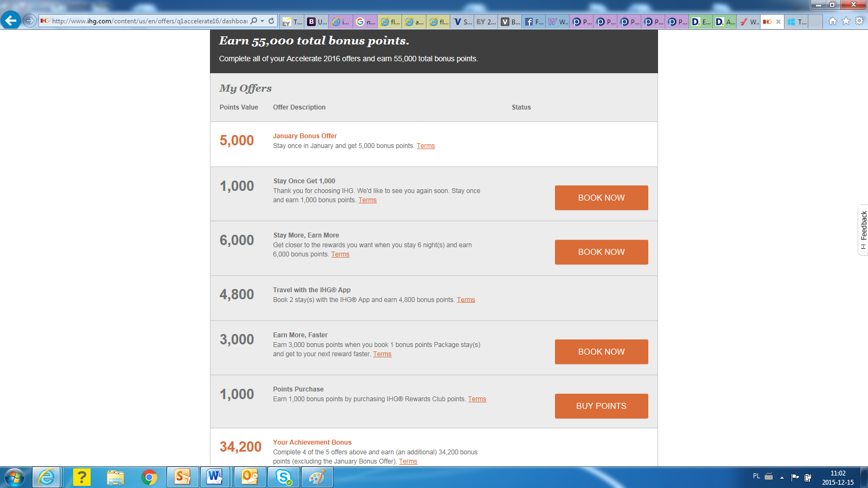The height and width of the screenshot is (488, 868).
Task: Switch to the pink W tab
Action: click(x=558, y=22)
